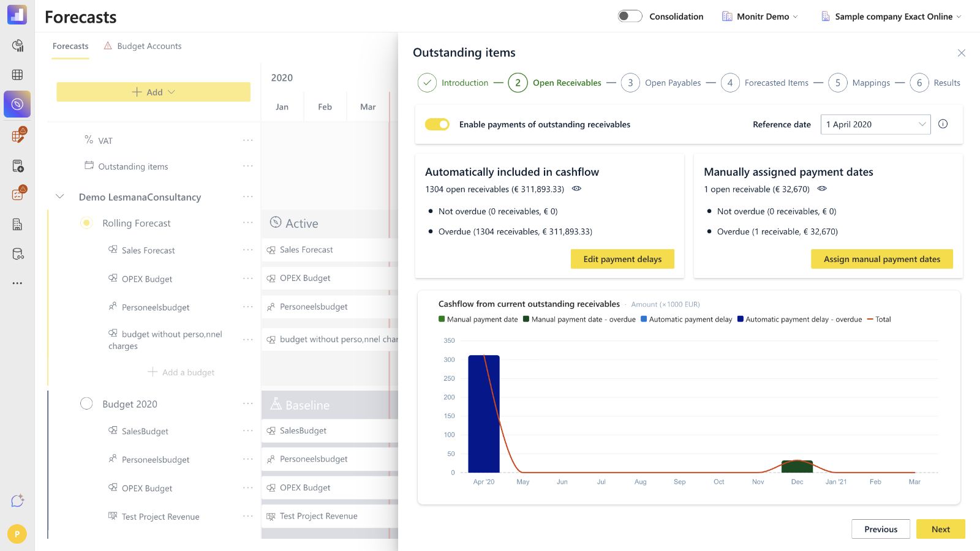Open the robot alert sidebar icon

pos(18,193)
